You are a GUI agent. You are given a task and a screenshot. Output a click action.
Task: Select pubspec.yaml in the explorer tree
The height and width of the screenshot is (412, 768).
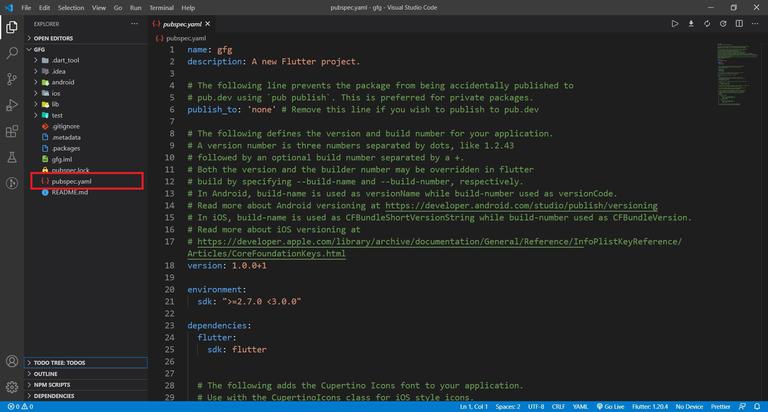click(86, 181)
